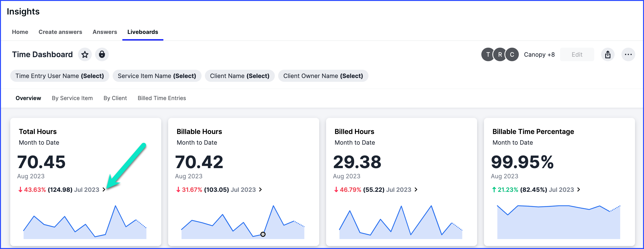Favorite the Time Dashboard with the star icon
The image size is (644, 249).
point(85,55)
